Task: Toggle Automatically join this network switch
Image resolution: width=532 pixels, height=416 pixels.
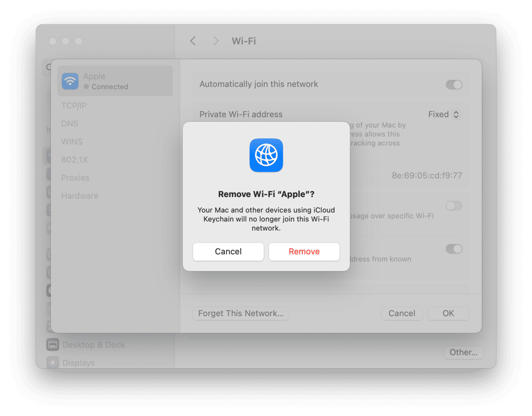Action: click(454, 85)
